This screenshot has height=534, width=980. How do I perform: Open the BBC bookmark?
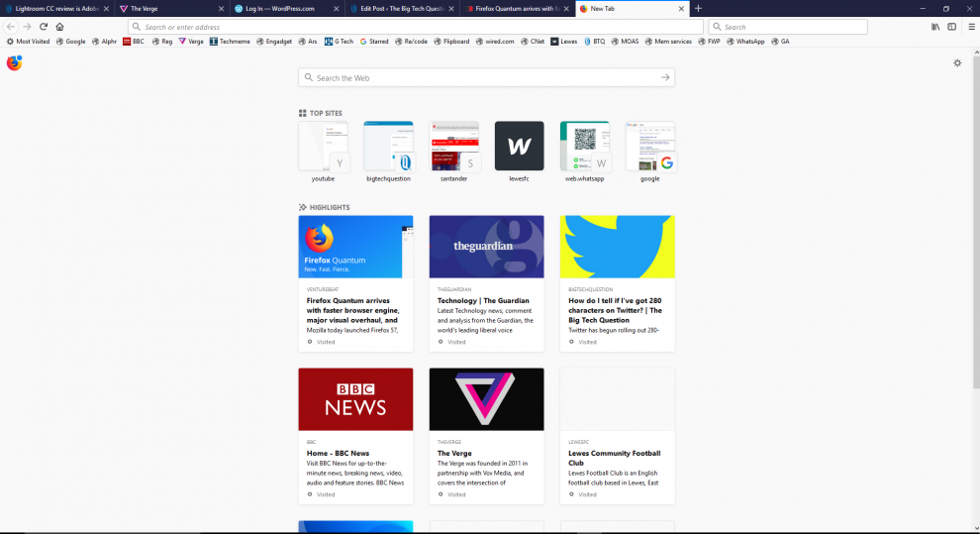[x=134, y=42]
